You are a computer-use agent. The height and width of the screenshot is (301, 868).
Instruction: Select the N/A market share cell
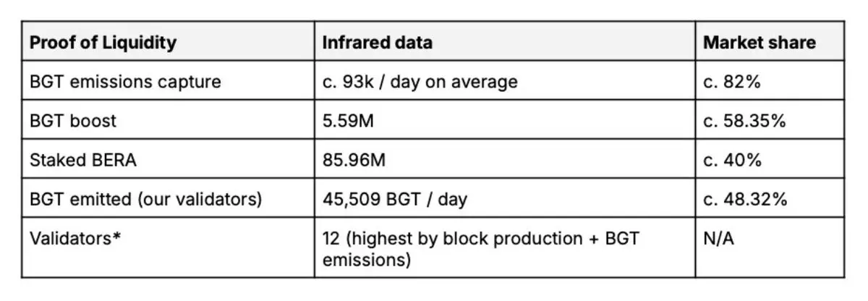pos(770,247)
